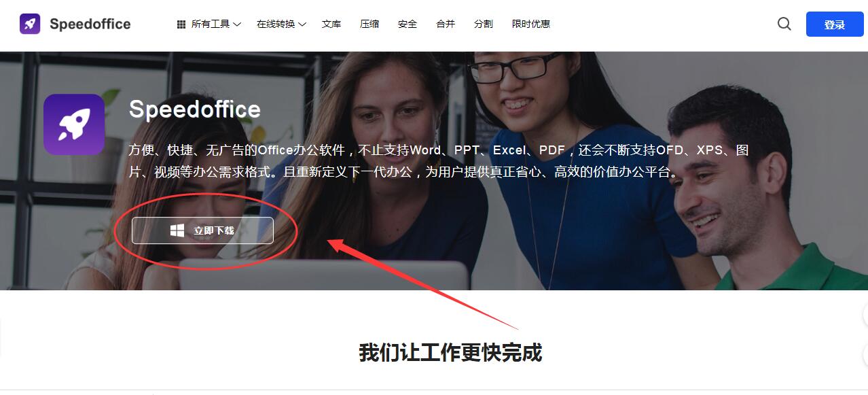868x395 pixels.
Task: Open the 压缩 menu item
Action: tap(369, 24)
